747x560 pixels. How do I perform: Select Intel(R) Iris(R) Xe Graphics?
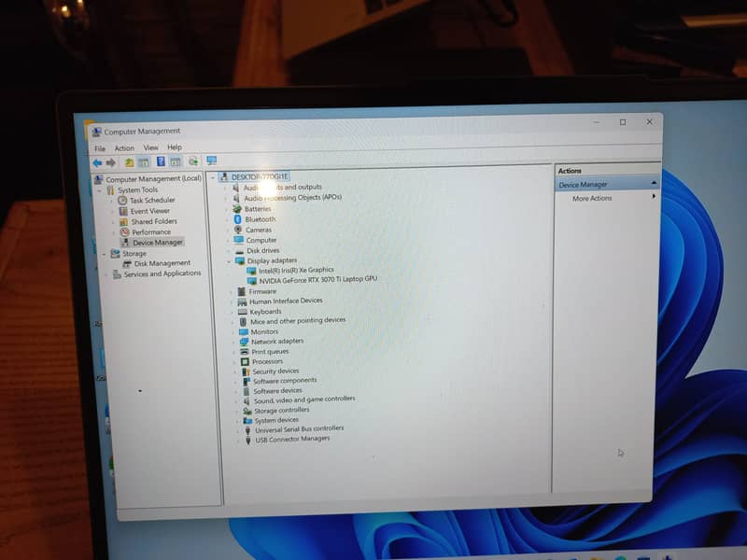click(296, 270)
